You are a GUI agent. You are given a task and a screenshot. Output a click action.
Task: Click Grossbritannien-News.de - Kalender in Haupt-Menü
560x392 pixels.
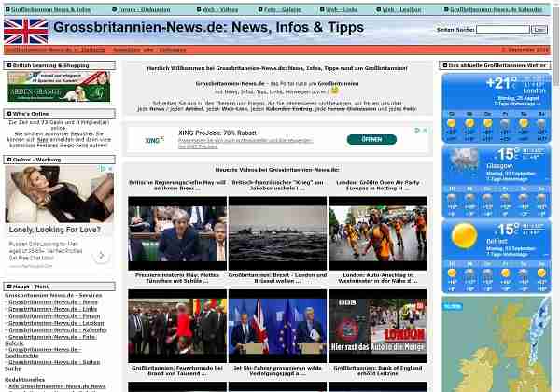(58, 330)
